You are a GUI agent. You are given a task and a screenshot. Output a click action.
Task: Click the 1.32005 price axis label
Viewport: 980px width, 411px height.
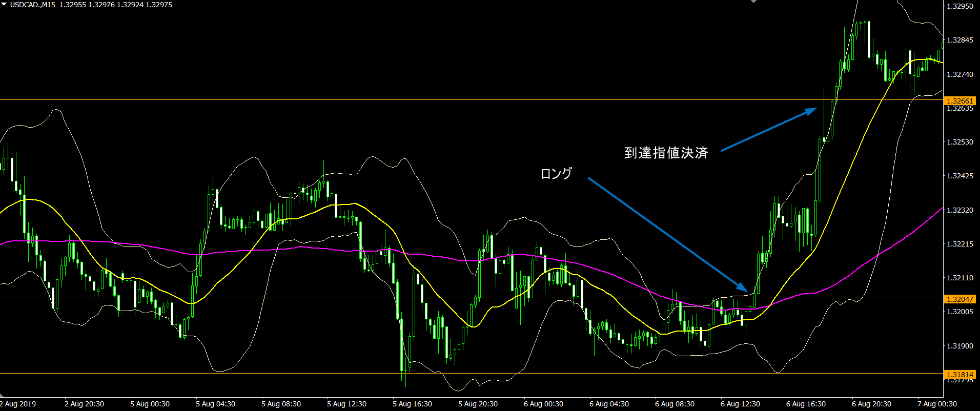point(960,312)
